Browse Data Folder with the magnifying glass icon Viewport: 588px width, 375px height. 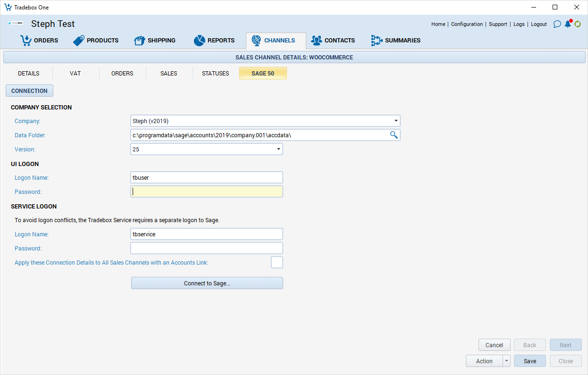coord(394,135)
